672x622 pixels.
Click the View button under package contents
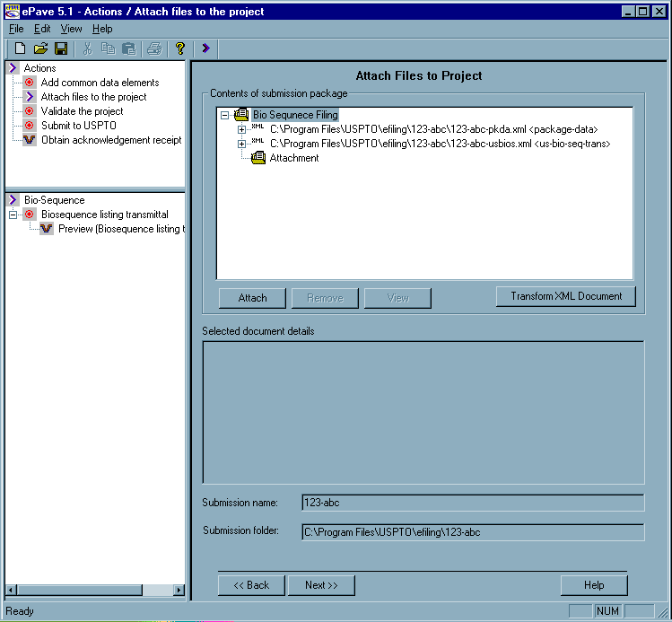397,298
